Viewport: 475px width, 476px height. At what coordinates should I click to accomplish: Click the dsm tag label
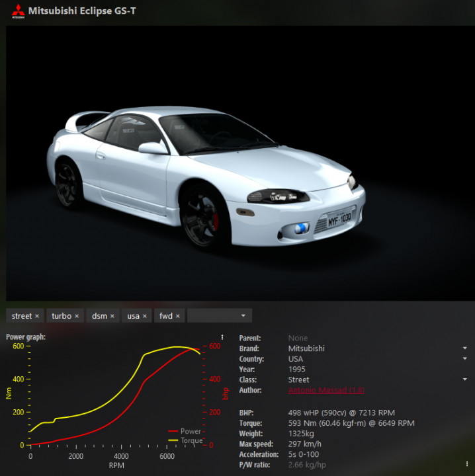tap(99, 316)
